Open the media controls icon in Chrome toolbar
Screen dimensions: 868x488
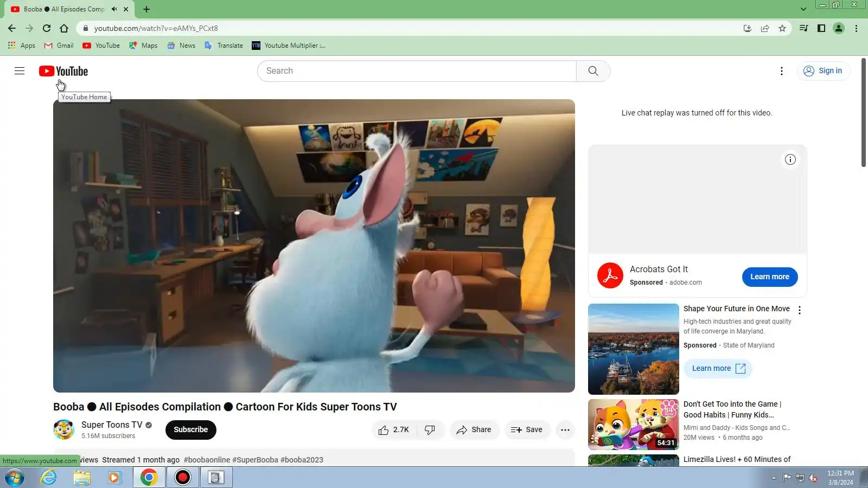[804, 28]
